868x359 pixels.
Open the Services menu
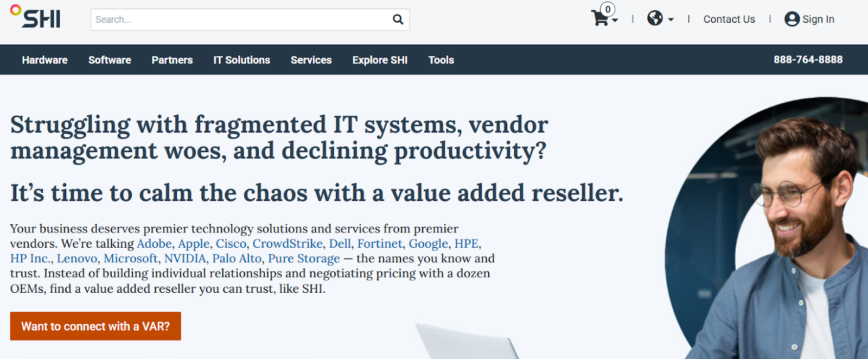pos(311,60)
